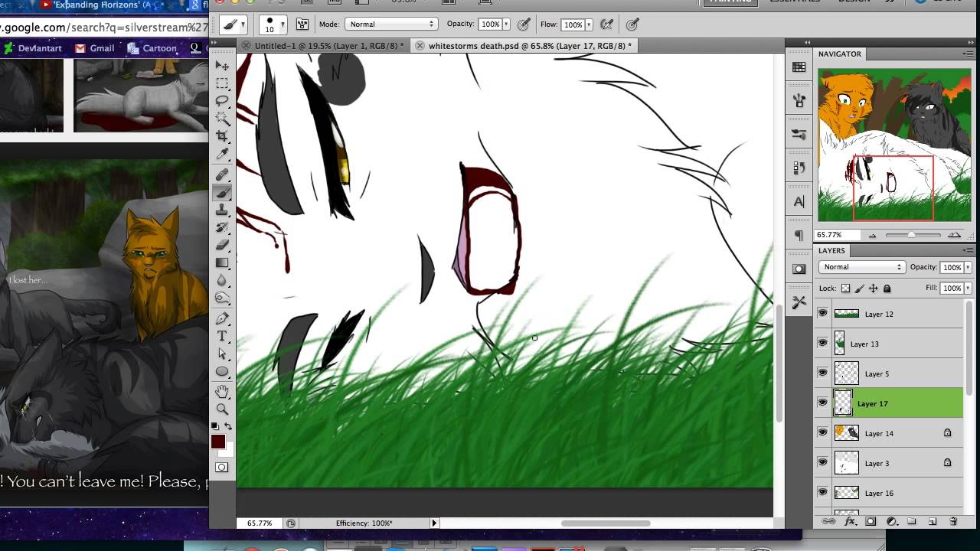Hide Layer 12 visibility eye
The image size is (980, 551).
pos(822,314)
